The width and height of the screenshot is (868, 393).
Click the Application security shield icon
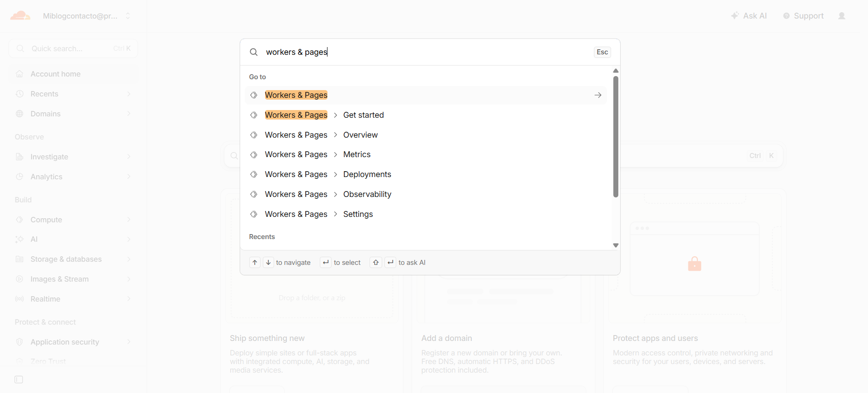coord(19,342)
